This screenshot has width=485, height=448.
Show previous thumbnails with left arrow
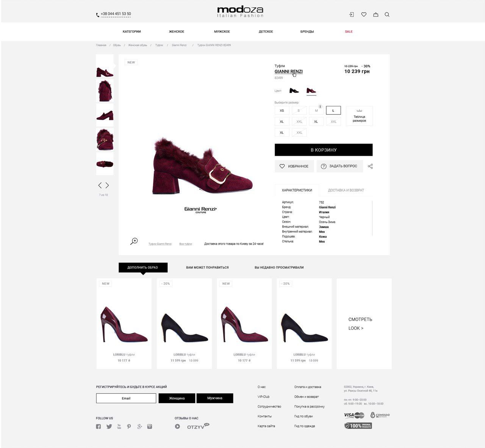click(100, 185)
